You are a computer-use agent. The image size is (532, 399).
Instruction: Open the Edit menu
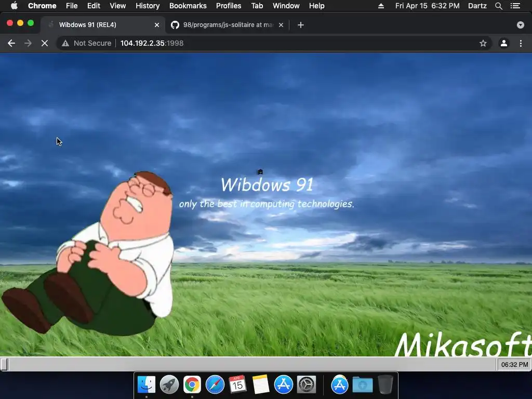(94, 6)
